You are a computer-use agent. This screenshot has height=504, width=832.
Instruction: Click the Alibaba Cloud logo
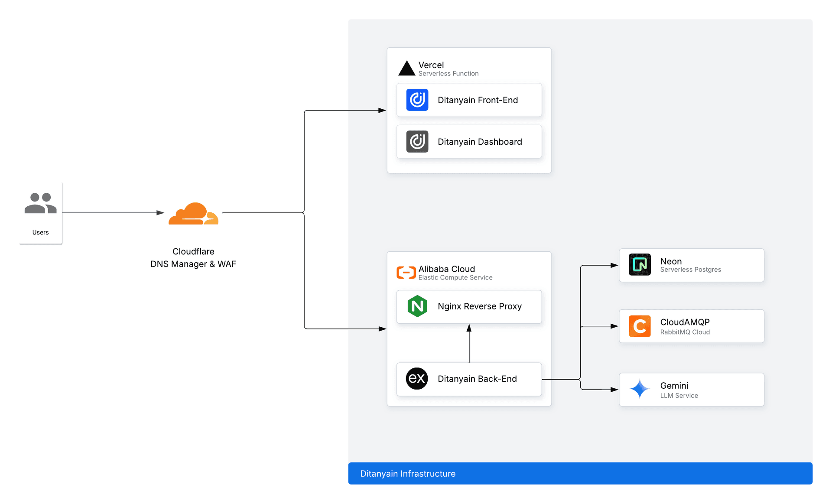[405, 272]
